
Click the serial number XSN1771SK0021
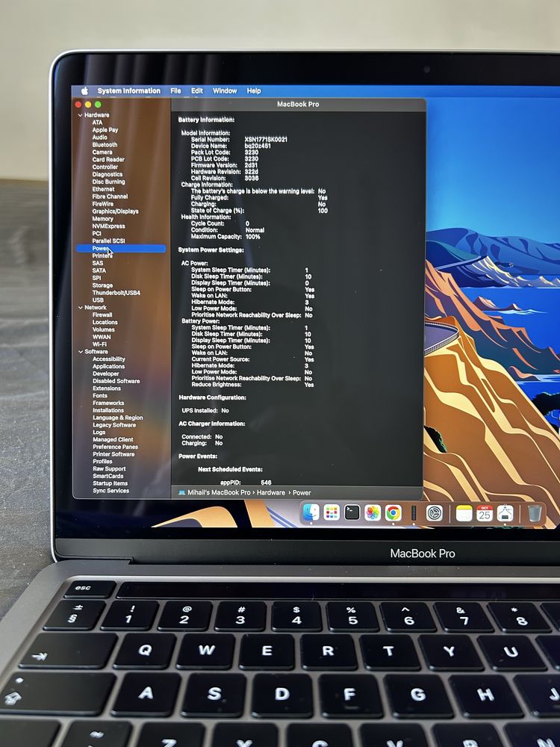coord(266,140)
